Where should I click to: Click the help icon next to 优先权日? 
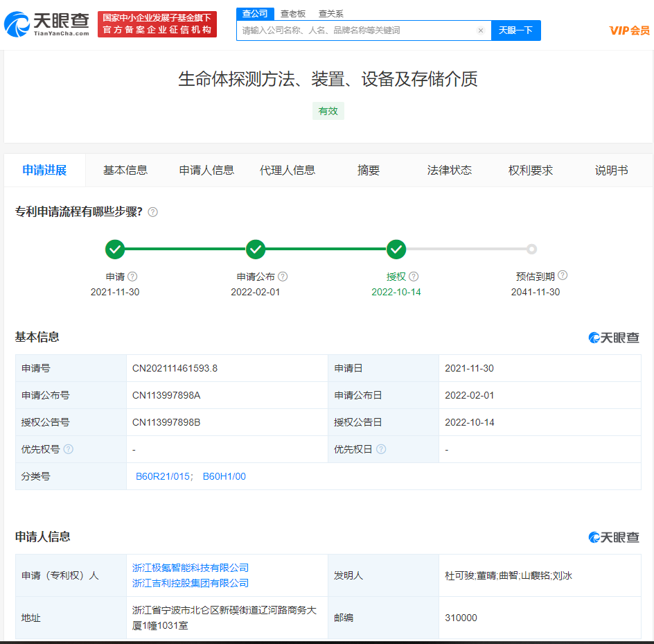(x=381, y=449)
